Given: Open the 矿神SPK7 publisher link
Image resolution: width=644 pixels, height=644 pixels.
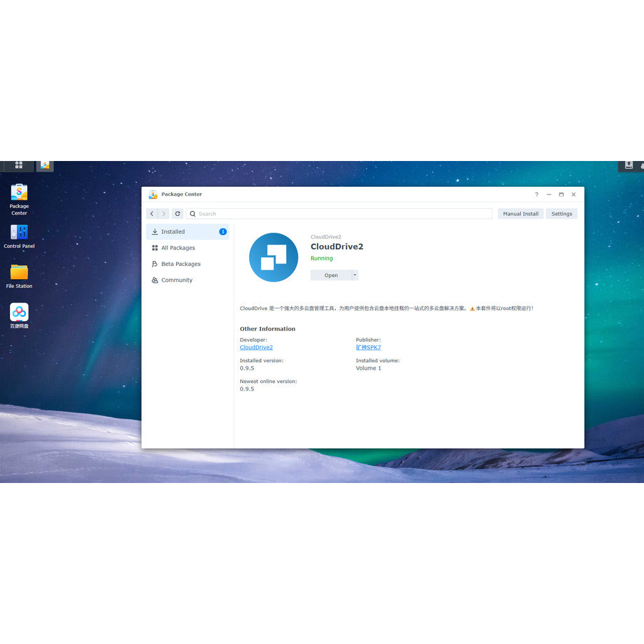Looking at the screenshot, I should [x=368, y=347].
